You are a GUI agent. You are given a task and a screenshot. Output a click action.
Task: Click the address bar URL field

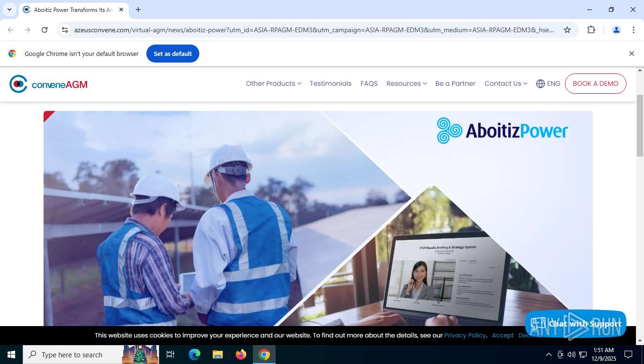pyautogui.click(x=313, y=30)
